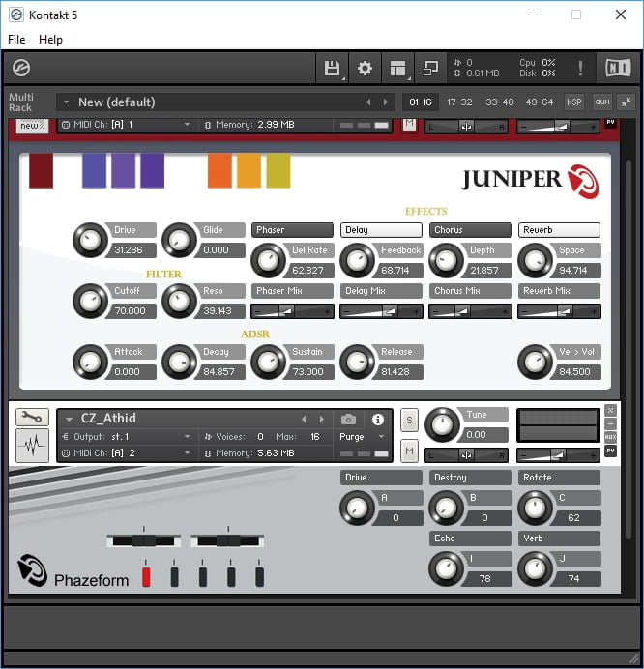The image size is (644, 669).
Task: Toggle Phaser effect on
Action: (292, 230)
